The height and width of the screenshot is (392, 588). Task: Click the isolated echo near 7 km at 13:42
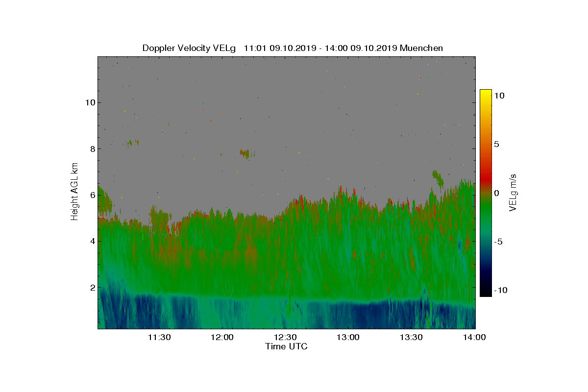[438, 179]
